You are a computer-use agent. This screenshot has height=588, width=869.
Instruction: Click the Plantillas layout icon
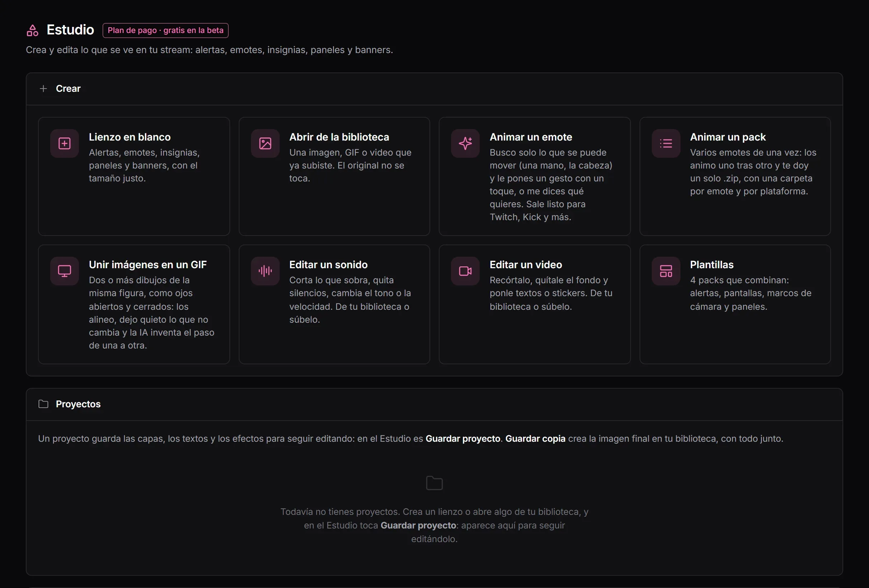pos(666,271)
